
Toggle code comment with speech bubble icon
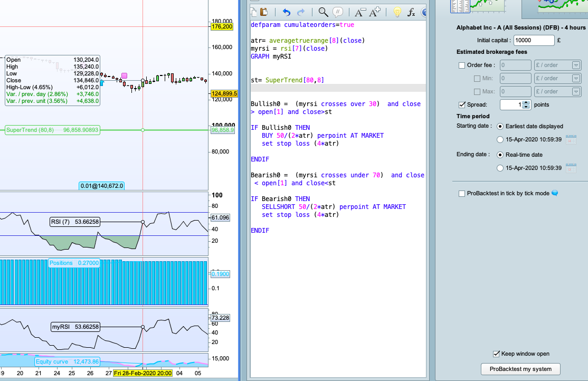click(338, 12)
